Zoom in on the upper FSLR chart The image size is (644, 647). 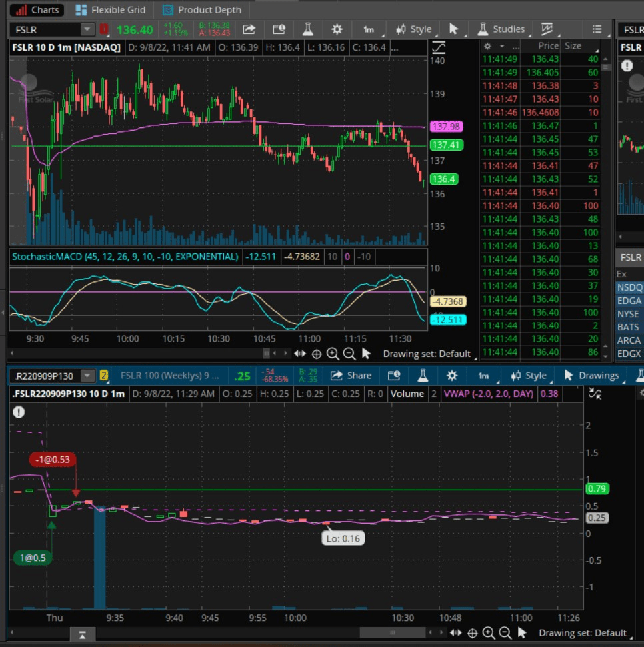coord(333,354)
